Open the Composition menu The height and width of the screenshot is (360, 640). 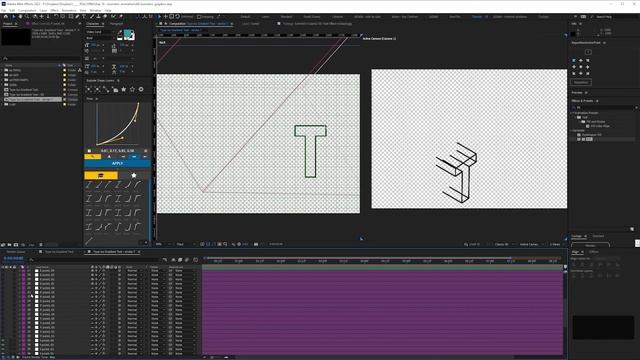27,10
